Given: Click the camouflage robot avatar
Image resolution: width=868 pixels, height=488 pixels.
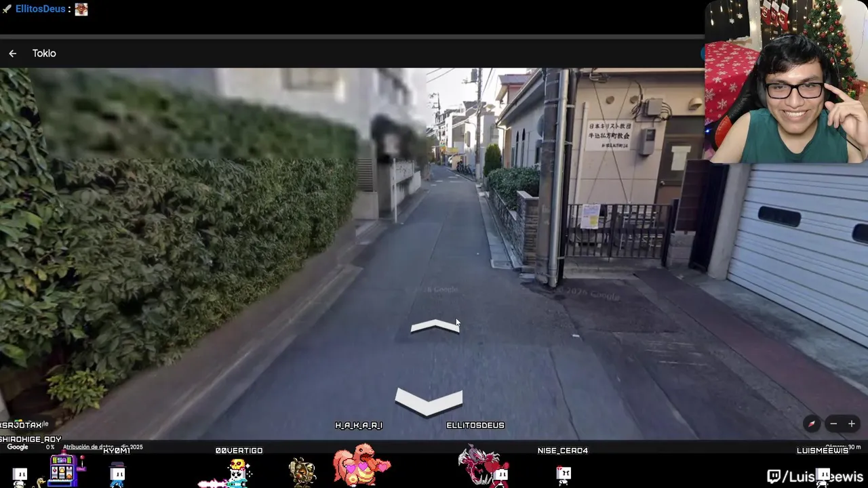Looking at the screenshot, I should (302, 472).
